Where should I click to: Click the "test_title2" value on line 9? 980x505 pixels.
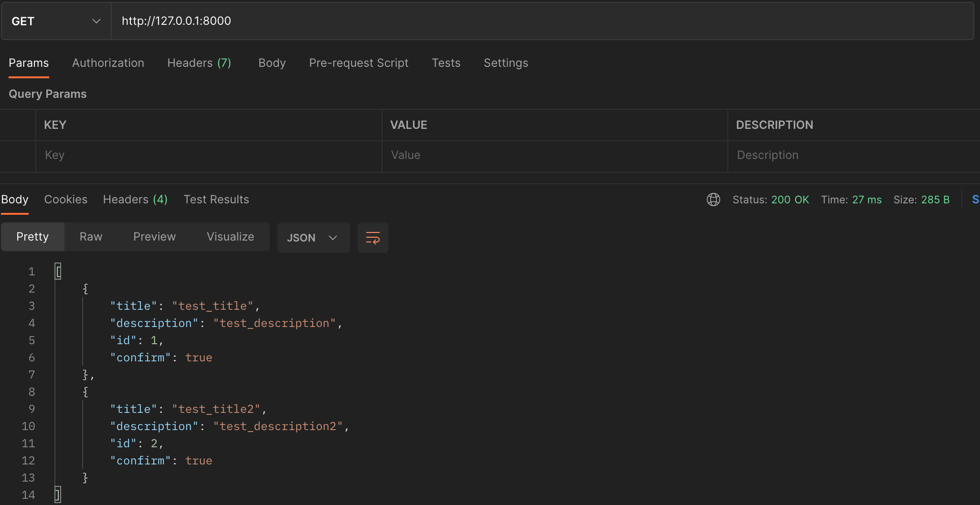click(216, 409)
